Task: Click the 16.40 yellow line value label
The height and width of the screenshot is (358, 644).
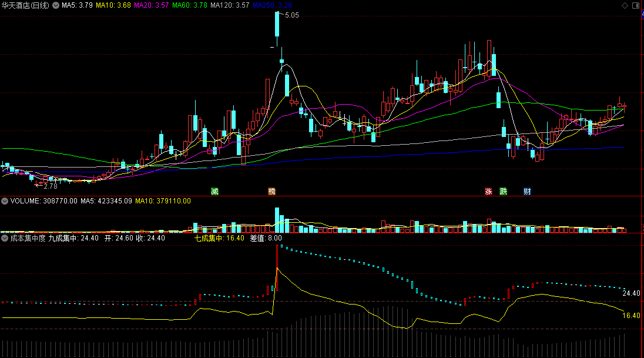Action: 631,315
